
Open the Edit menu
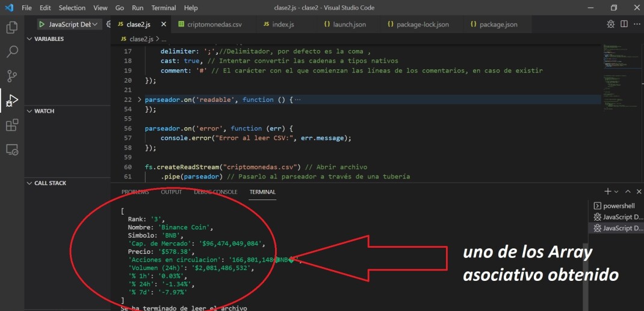(46, 8)
